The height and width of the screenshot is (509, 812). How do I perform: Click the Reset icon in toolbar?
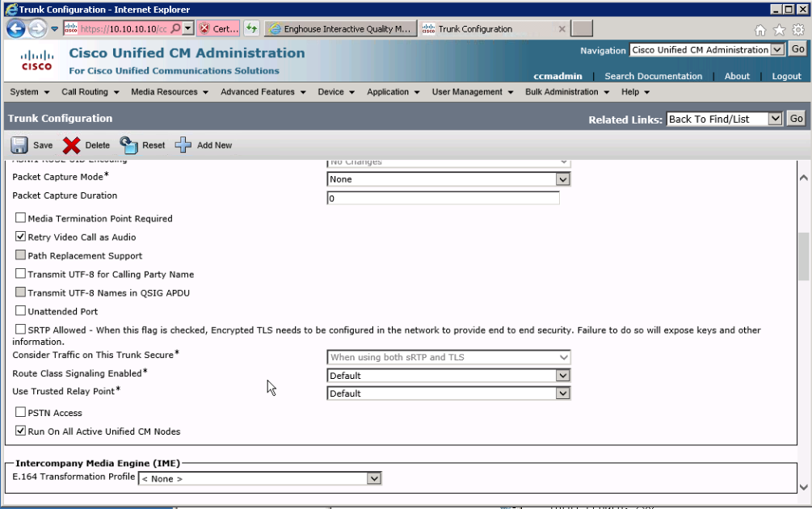point(129,145)
